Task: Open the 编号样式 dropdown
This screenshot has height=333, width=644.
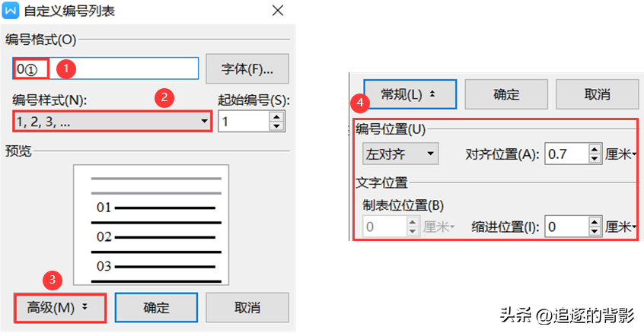Action: pyautogui.click(x=112, y=122)
